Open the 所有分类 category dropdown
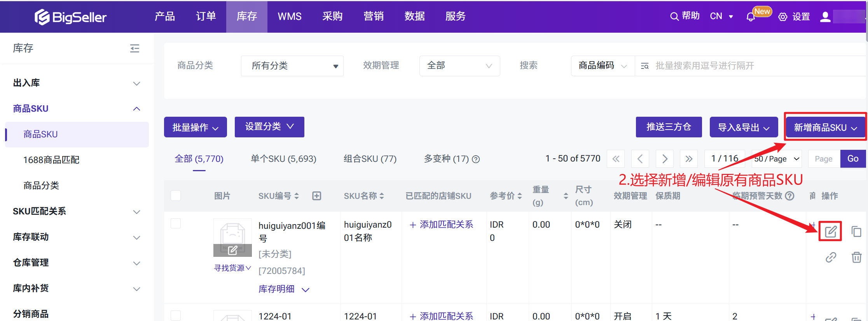Screen dimensions: 868x321 point(292,66)
